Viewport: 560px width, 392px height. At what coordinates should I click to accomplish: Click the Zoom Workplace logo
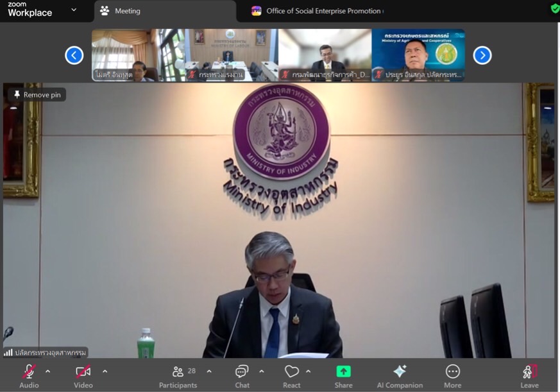point(30,9)
